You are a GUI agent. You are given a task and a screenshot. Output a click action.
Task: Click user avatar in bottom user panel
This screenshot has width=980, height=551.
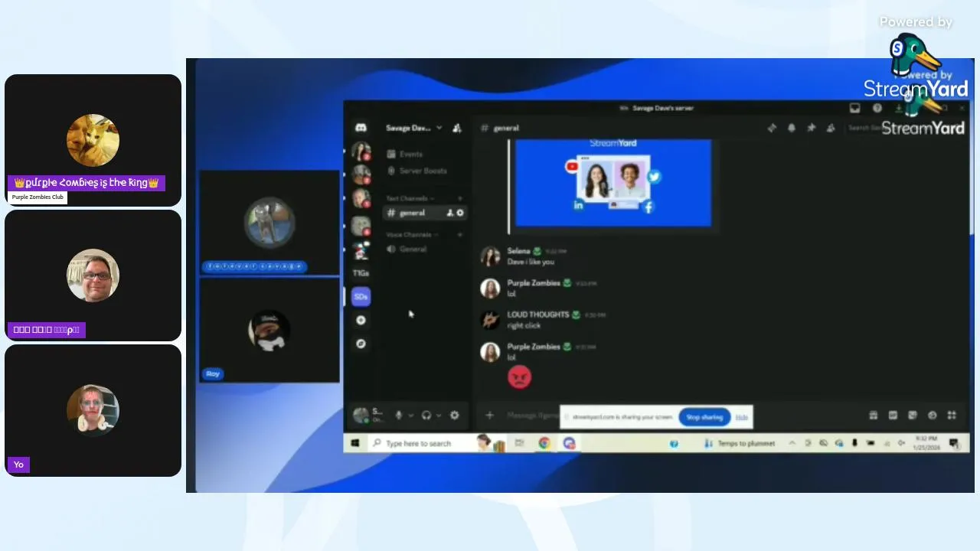360,416
